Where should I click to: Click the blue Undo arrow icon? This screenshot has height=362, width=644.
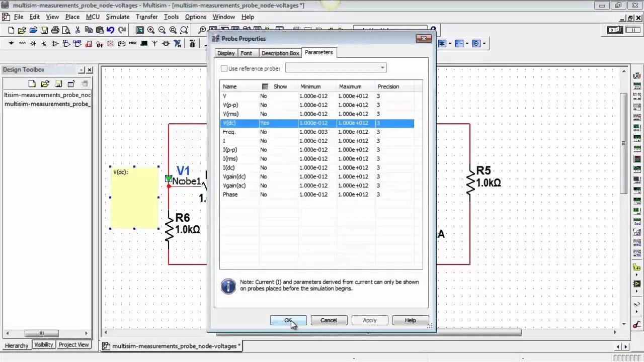110,30
